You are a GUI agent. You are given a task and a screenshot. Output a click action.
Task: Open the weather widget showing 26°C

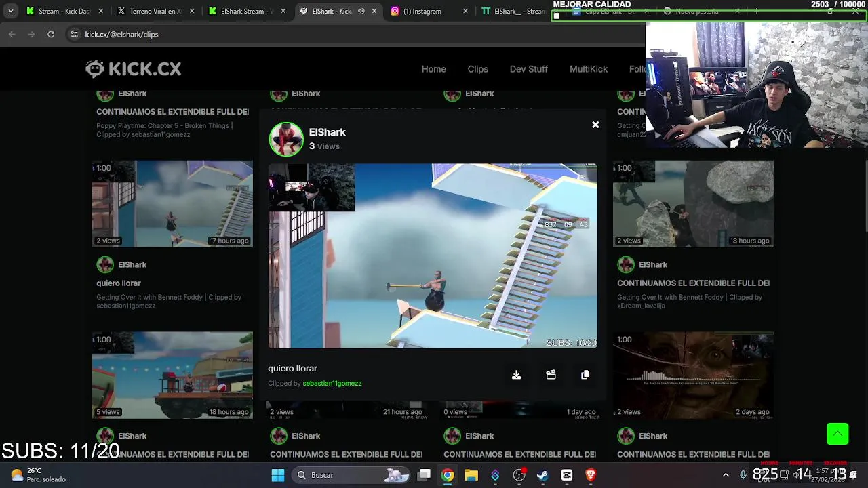tap(39, 475)
